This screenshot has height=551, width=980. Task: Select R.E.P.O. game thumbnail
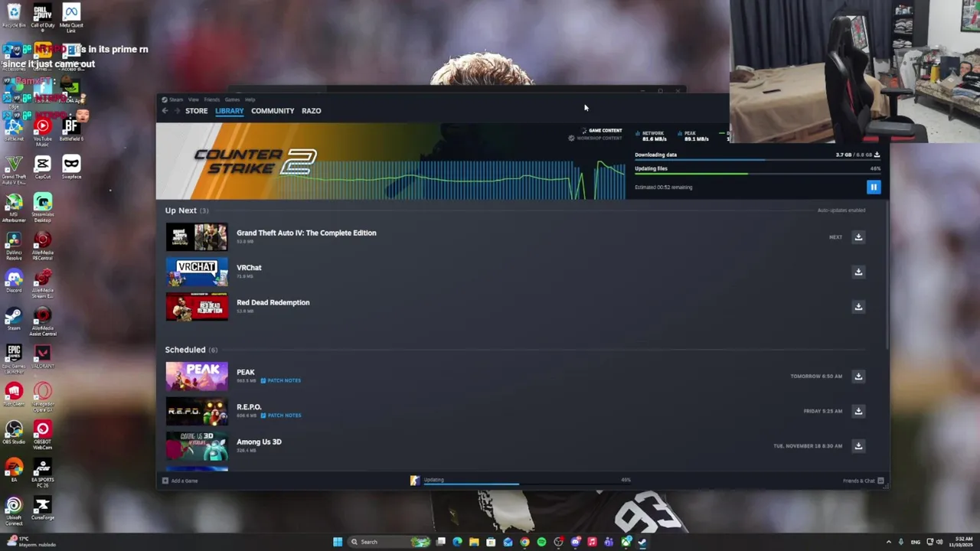click(197, 411)
